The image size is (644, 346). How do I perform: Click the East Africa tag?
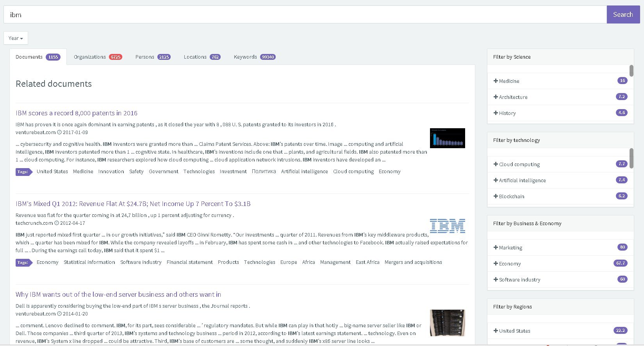pos(367,262)
